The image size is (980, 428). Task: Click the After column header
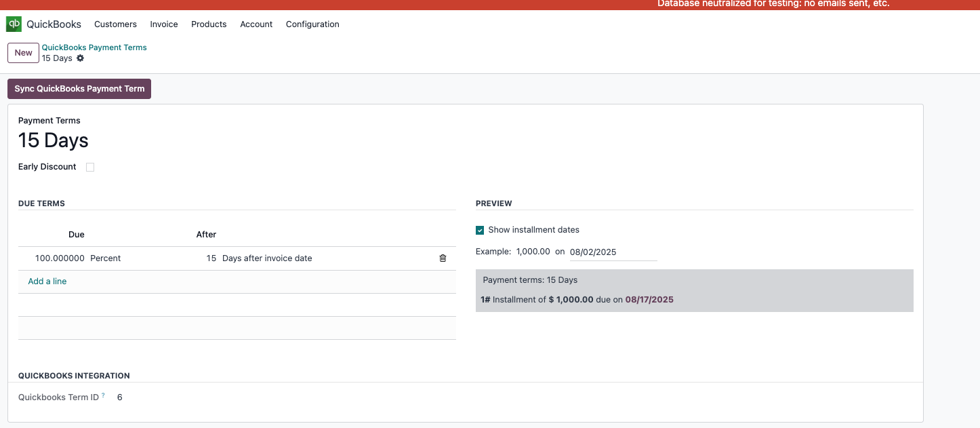[x=206, y=235]
